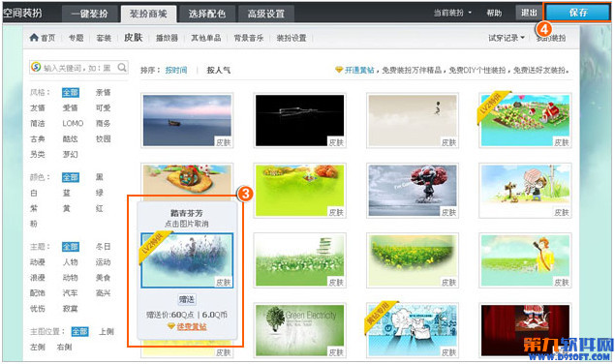615x364 pixels.
Task: Select the Green Electricity skin thumbnail
Action: (299, 330)
